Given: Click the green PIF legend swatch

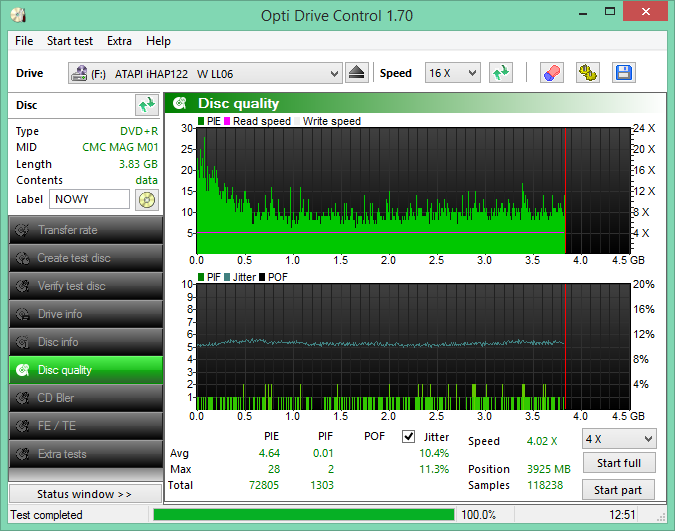Looking at the screenshot, I should [x=201, y=277].
